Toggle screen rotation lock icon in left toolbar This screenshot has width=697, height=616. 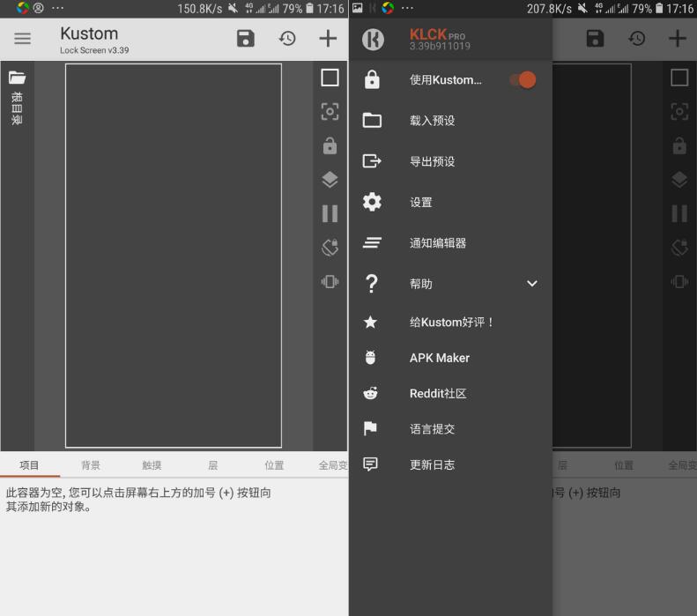click(x=330, y=248)
